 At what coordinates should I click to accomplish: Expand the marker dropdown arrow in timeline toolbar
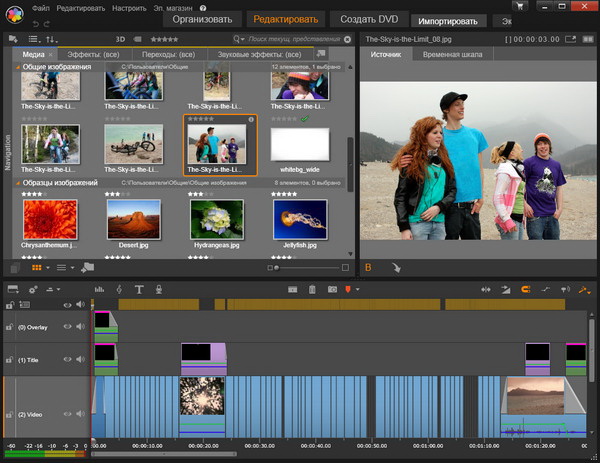(358, 289)
